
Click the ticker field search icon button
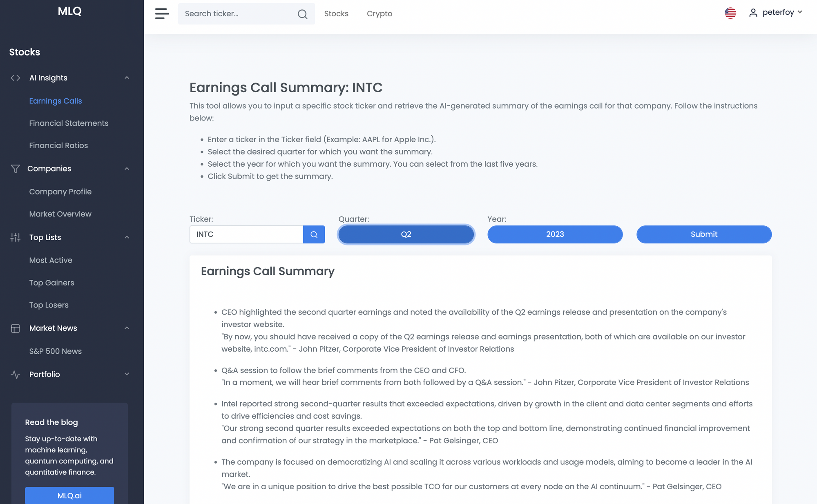pyautogui.click(x=314, y=234)
